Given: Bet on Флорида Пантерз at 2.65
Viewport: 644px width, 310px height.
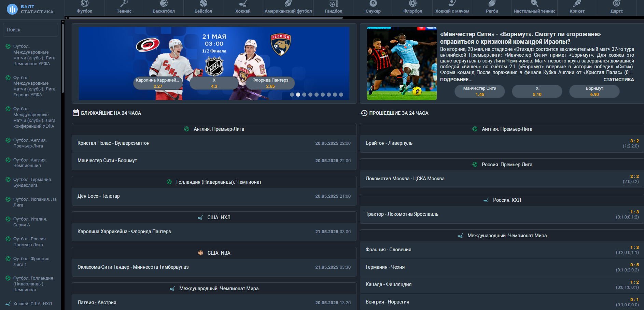Looking at the screenshot, I should 270,83.
